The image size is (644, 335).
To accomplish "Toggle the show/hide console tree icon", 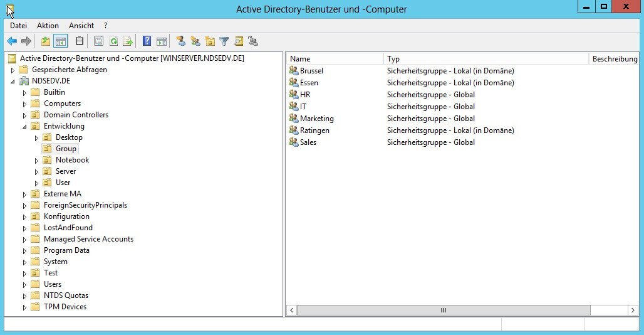I will pos(60,41).
